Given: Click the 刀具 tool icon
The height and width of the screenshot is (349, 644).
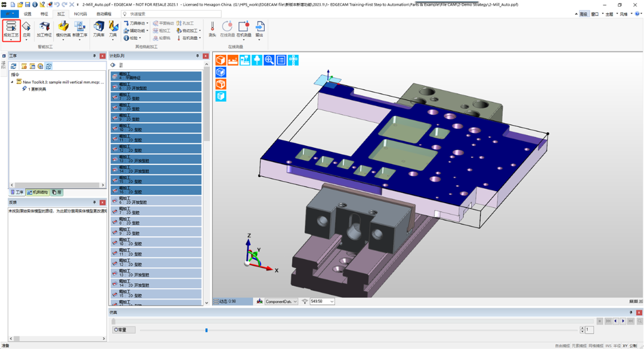Looking at the screenshot, I should (x=113, y=30).
